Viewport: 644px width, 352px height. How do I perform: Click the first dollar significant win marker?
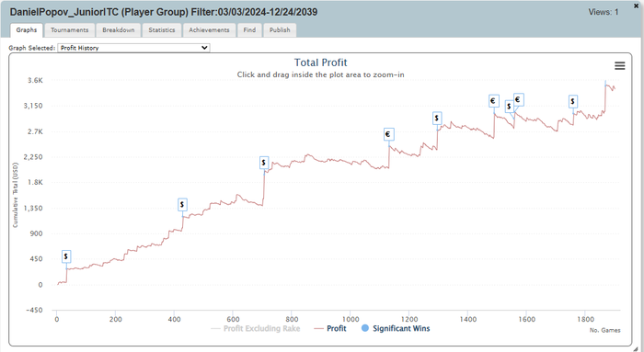(66, 256)
